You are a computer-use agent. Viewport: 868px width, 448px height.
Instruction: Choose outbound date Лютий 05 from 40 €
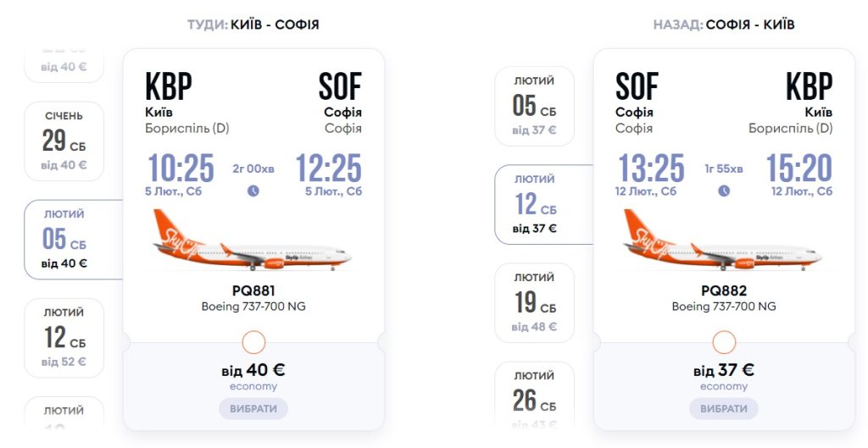(64, 240)
